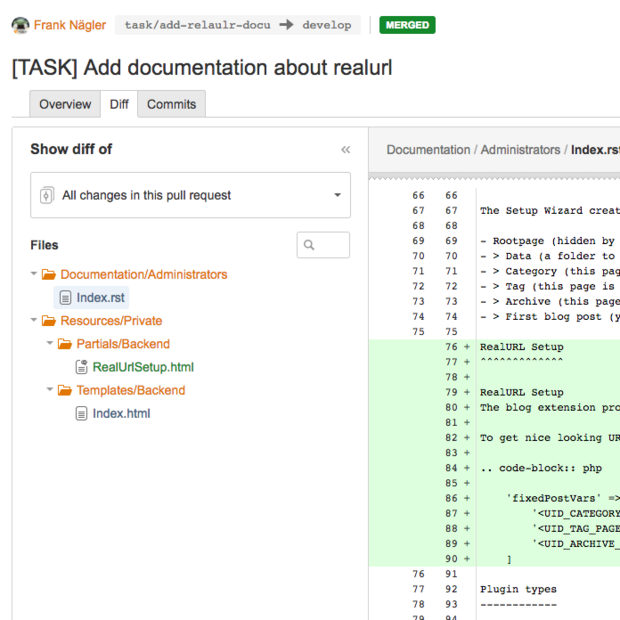Click the Index.html file icon under Templates

[x=82, y=414]
